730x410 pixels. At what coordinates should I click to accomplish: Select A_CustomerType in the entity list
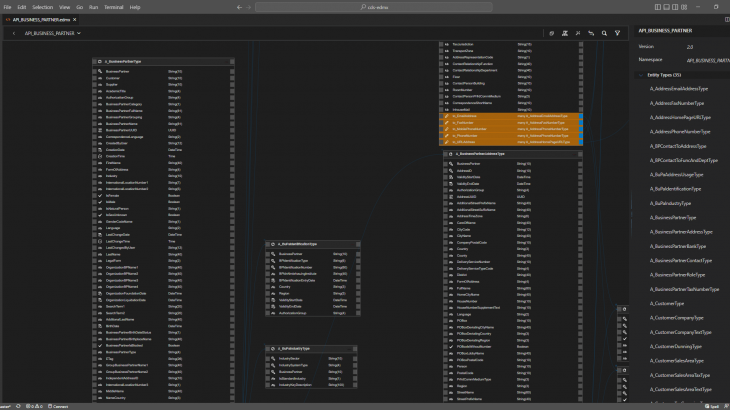(667, 303)
